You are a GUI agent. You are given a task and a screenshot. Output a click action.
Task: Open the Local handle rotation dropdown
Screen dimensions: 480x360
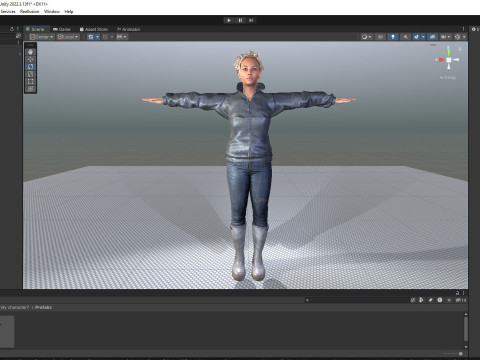68,37
